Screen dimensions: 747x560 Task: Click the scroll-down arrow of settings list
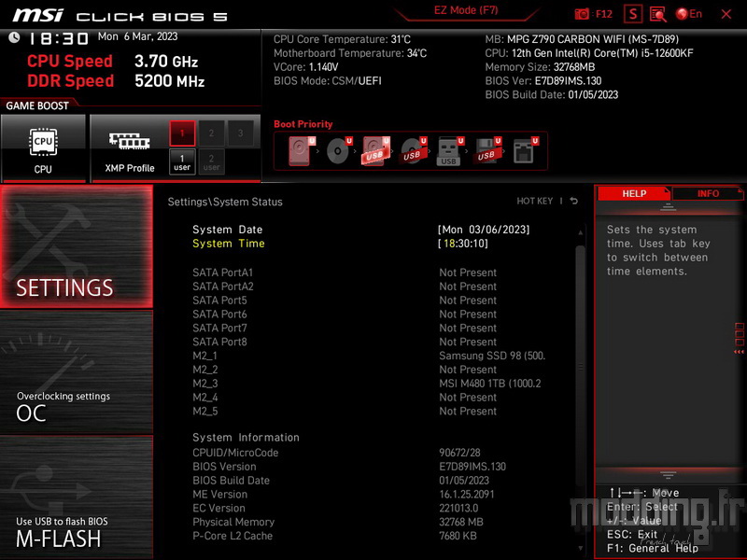click(x=580, y=548)
